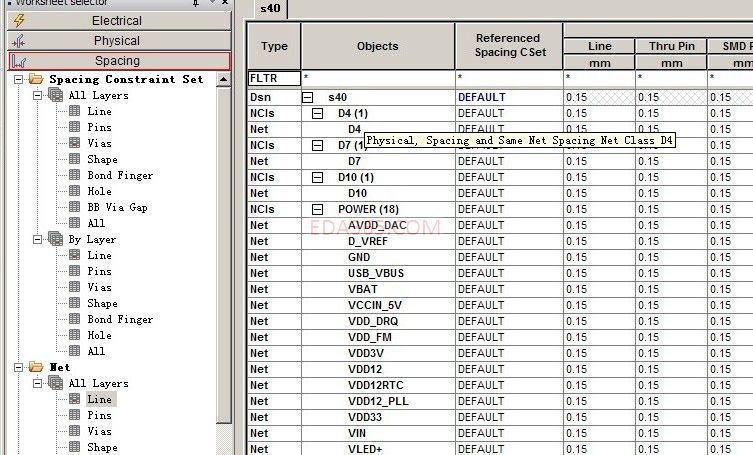This screenshot has height=455, width=753.
Task: Select the USB_VBUS net name
Action: (x=376, y=273)
